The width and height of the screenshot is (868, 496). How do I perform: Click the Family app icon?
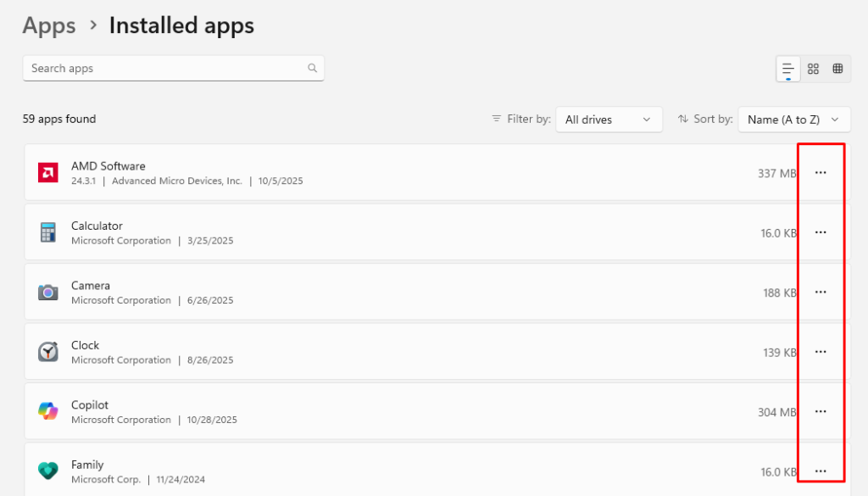(48, 471)
